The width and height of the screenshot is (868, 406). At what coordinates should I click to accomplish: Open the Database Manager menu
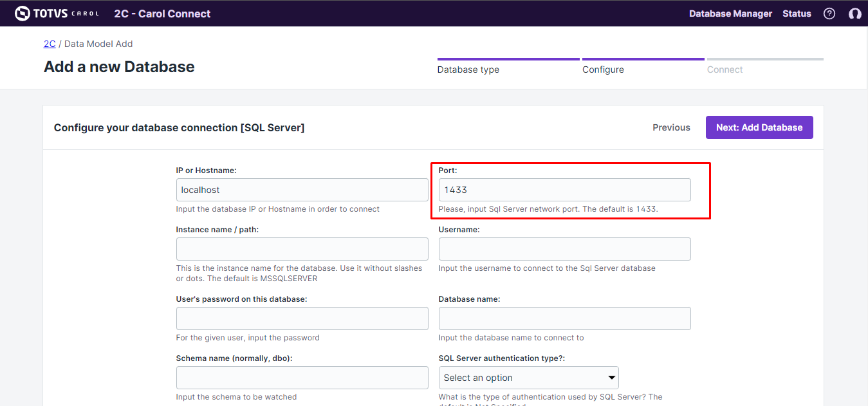pos(730,14)
